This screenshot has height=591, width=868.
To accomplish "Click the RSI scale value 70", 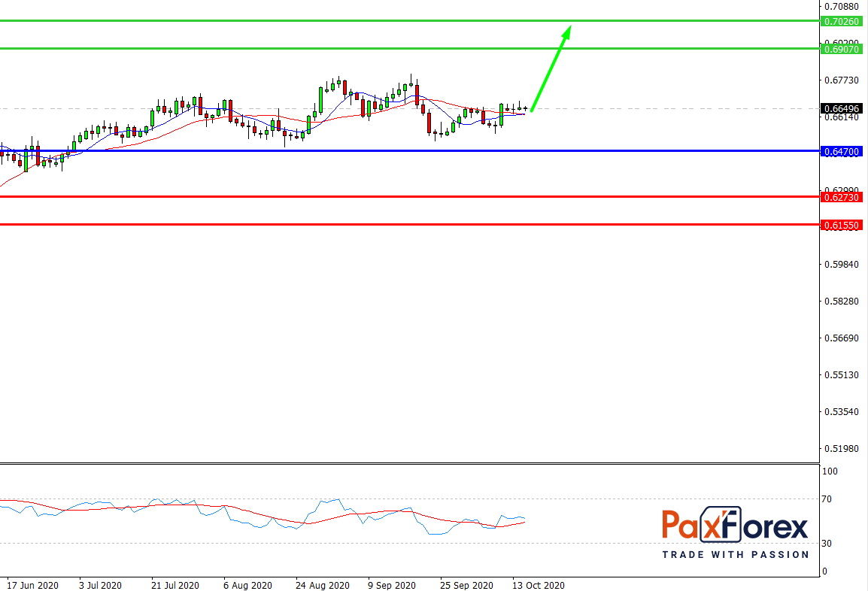I will (x=827, y=499).
